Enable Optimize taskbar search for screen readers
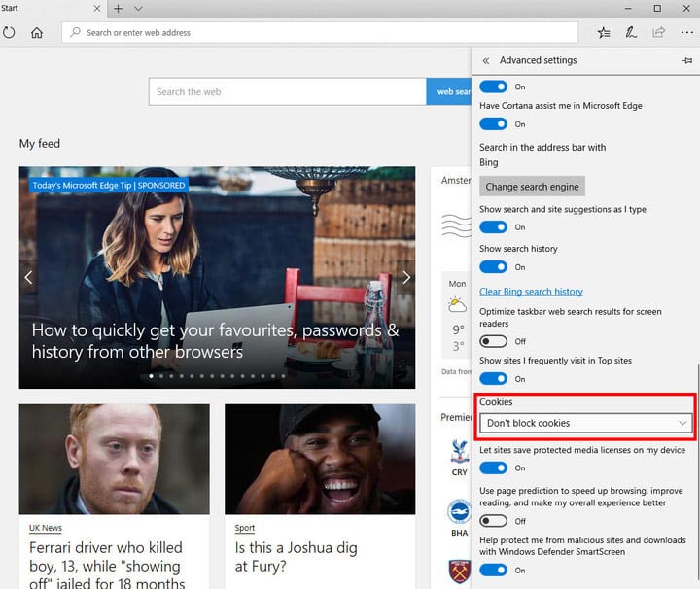Image resolution: width=700 pixels, height=589 pixels. pyautogui.click(x=493, y=341)
